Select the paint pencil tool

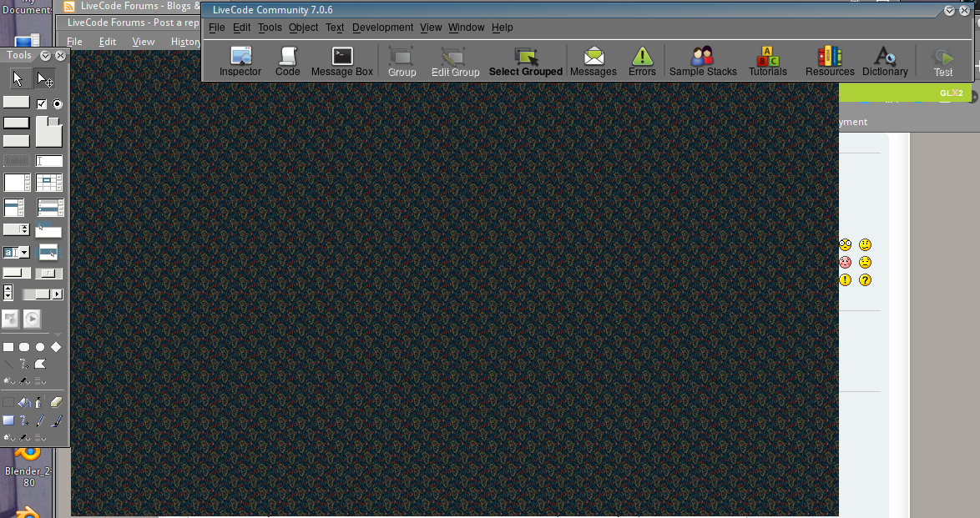tap(40, 420)
